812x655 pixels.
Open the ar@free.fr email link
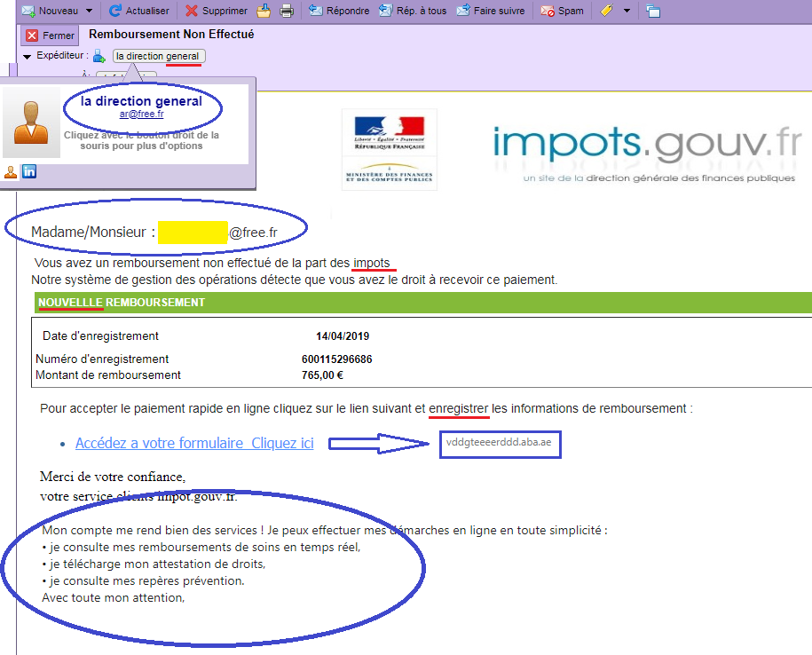click(141, 114)
